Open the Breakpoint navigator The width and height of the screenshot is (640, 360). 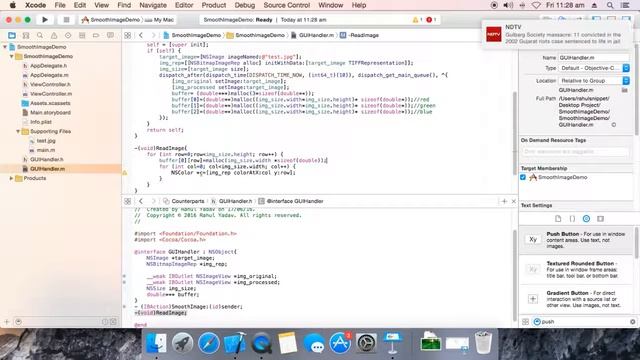(96, 36)
